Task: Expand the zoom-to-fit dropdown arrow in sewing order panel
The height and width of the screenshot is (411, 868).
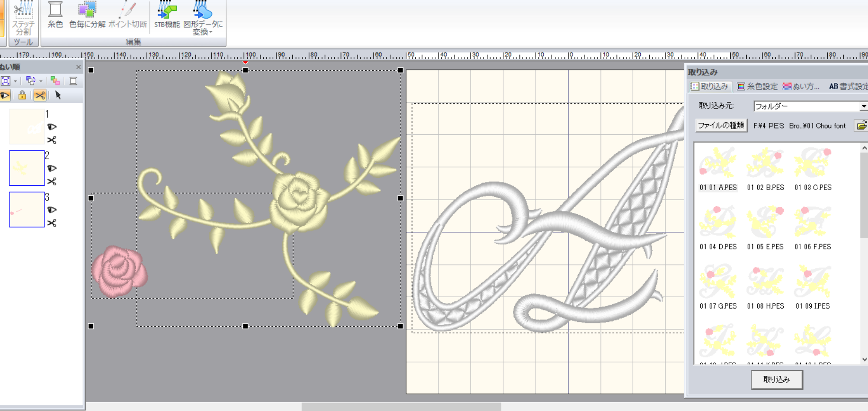Action: [15, 81]
